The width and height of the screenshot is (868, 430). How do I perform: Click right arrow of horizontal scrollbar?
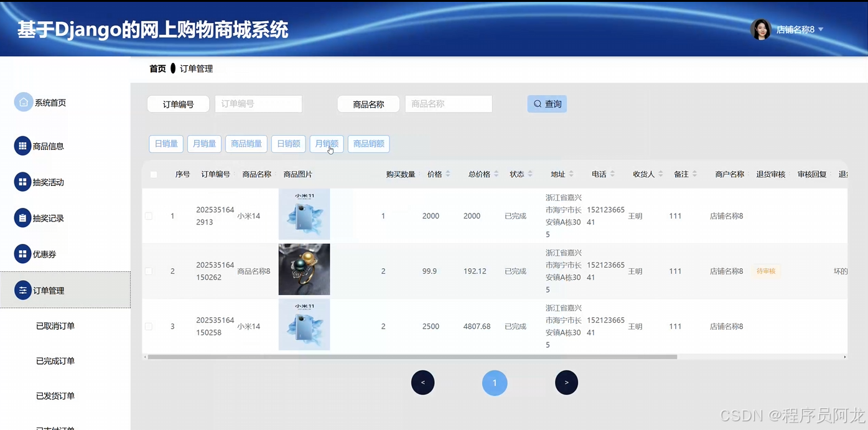pyautogui.click(x=844, y=357)
